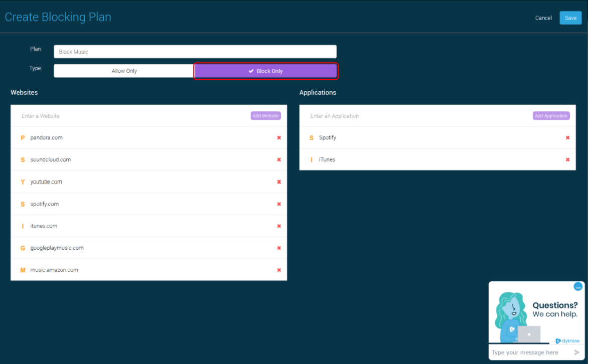This screenshot has height=364, width=589.
Task: Select the itunes.com entry text
Action: [x=44, y=226]
